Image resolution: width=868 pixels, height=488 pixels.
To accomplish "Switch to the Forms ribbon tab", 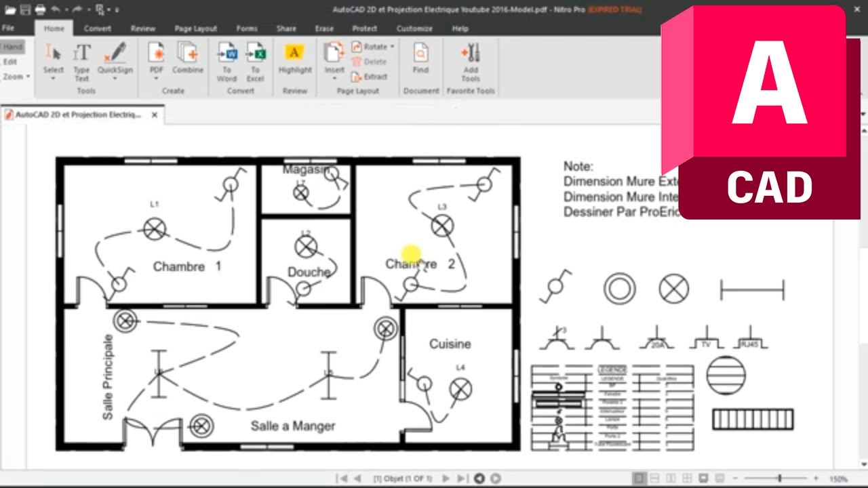I will (x=247, y=28).
